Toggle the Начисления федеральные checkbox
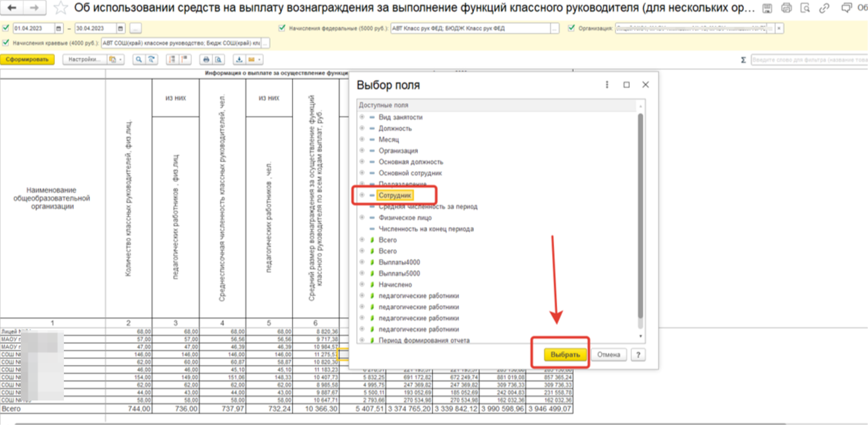The image size is (868, 427). click(x=282, y=28)
